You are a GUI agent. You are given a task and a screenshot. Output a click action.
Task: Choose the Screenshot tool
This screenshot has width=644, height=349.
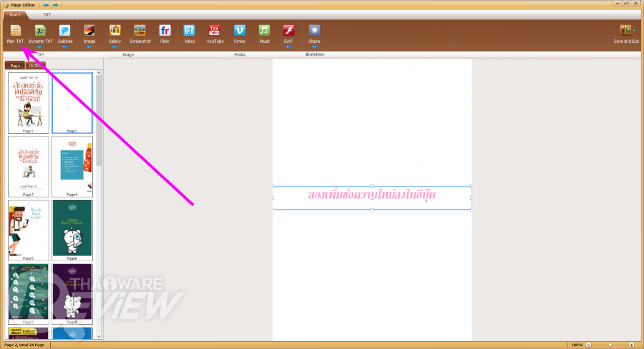(x=140, y=34)
